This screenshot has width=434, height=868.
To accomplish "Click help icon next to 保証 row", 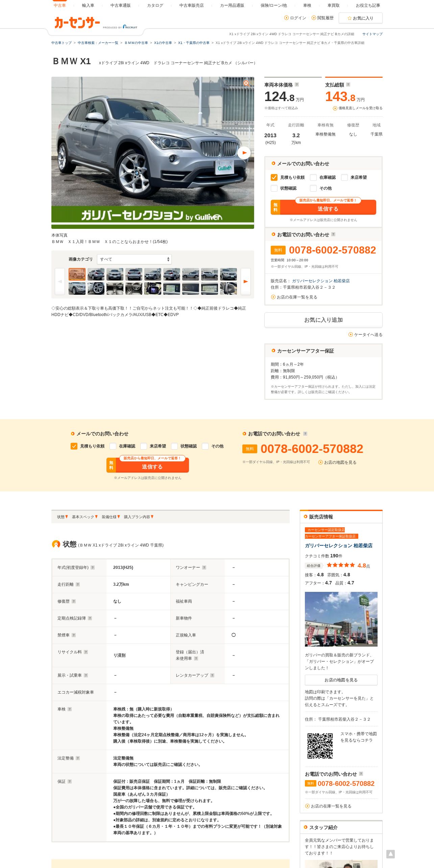I will (x=70, y=781).
